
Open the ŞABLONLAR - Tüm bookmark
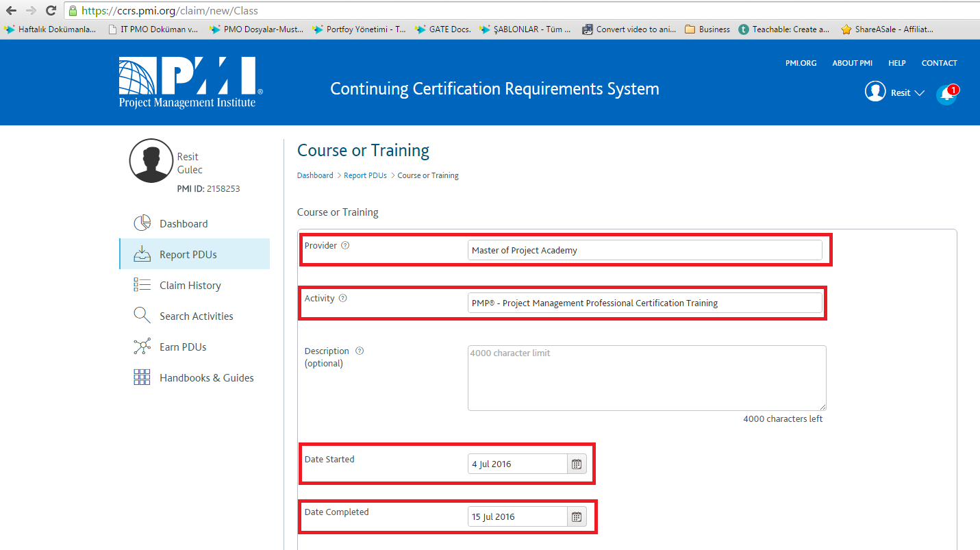(525, 29)
